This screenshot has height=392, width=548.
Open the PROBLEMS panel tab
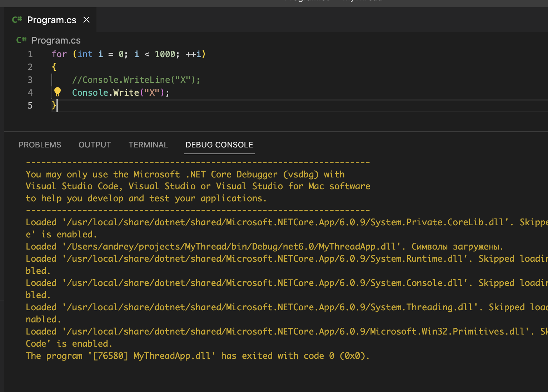coord(40,145)
